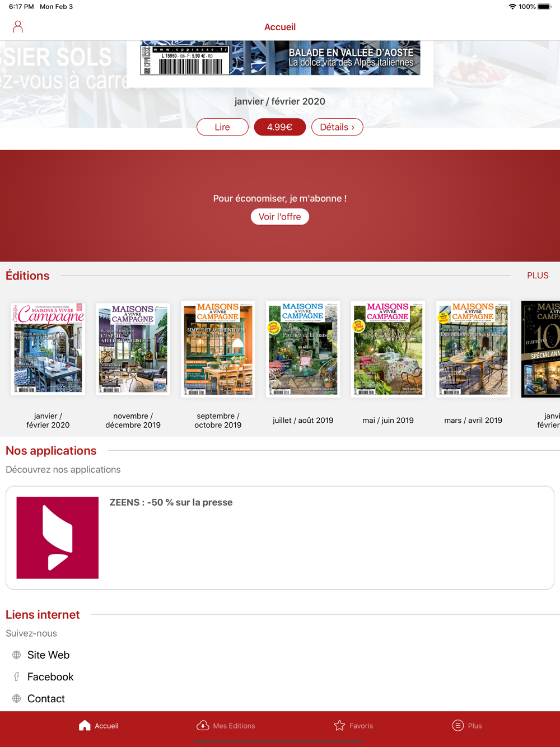Open the juillet / août 2019 cover
The width and height of the screenshot is (560, 747).
pyautogui.click(x=303, y=349)
